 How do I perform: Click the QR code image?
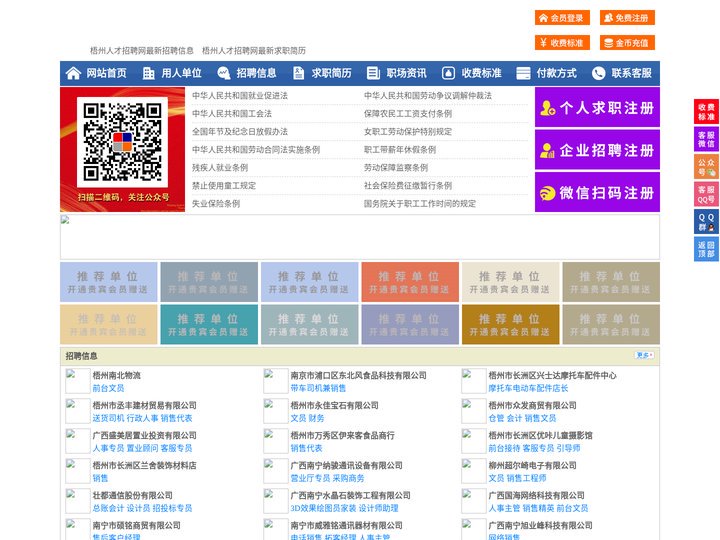click(x=122, y=142)
